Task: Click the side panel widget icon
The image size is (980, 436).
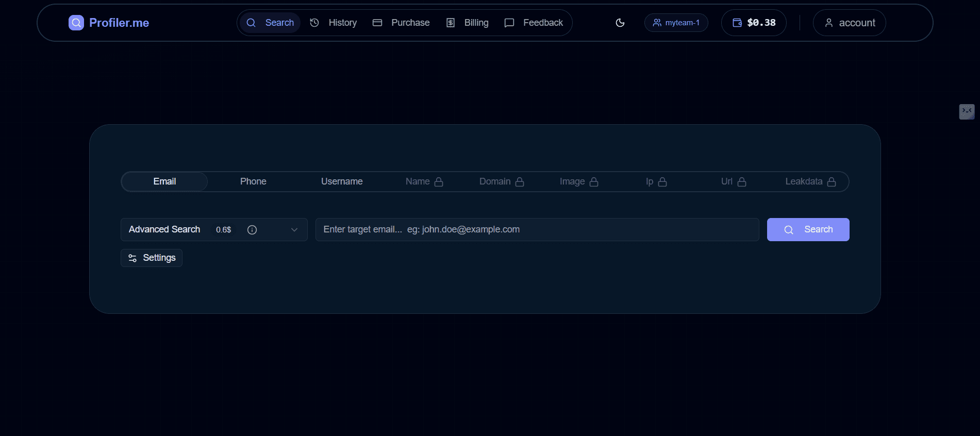Action: 967,111
